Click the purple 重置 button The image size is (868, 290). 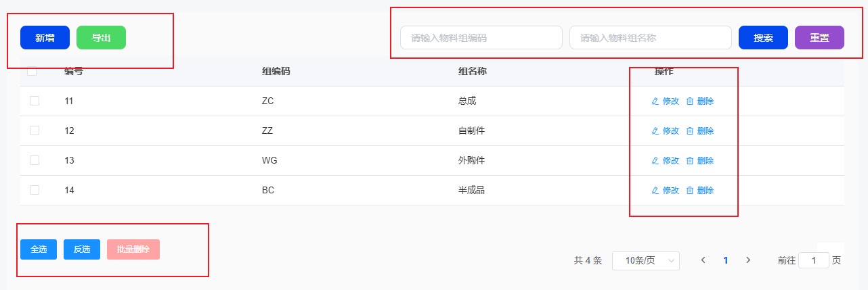819,38
